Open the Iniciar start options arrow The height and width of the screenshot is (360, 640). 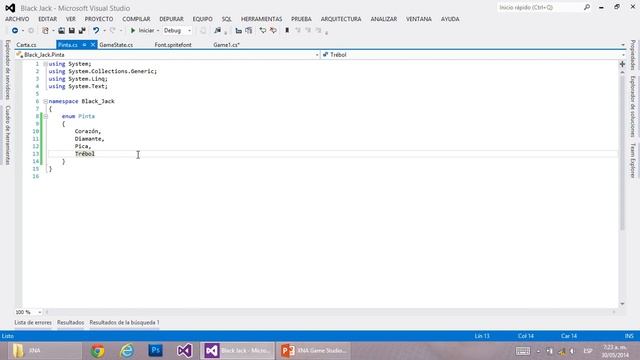pyautogui.click(x=158, y=31)
